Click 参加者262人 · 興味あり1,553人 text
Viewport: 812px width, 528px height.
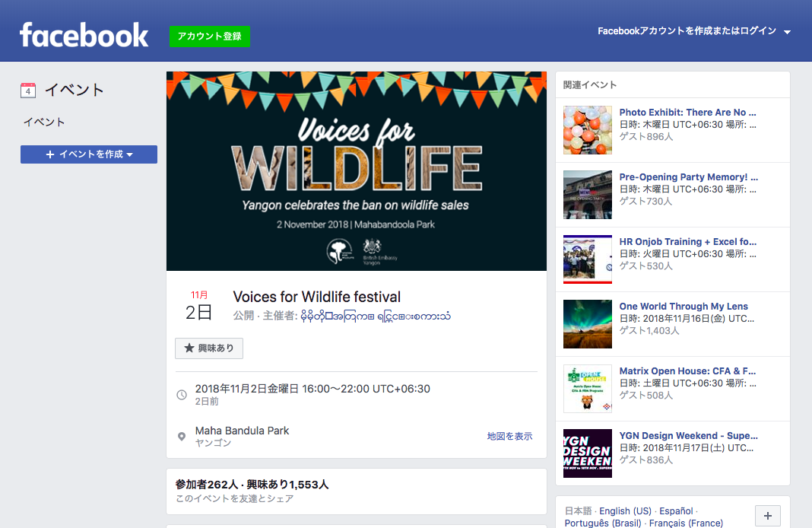coord(252,485)
